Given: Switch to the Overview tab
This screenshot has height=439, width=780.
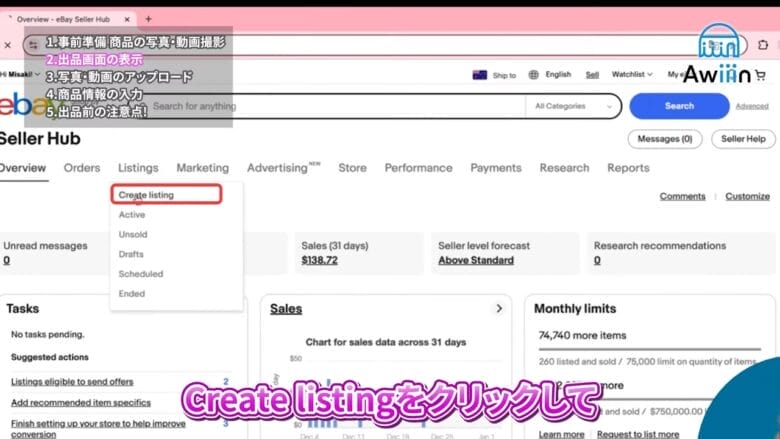Looking at the screenshot, I should coord(22,168).
